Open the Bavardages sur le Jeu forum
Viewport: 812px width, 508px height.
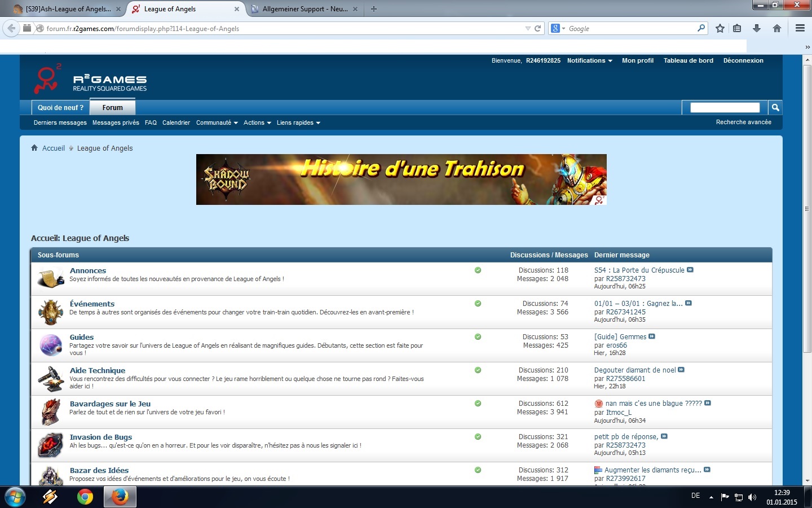(x=110, y=404)
